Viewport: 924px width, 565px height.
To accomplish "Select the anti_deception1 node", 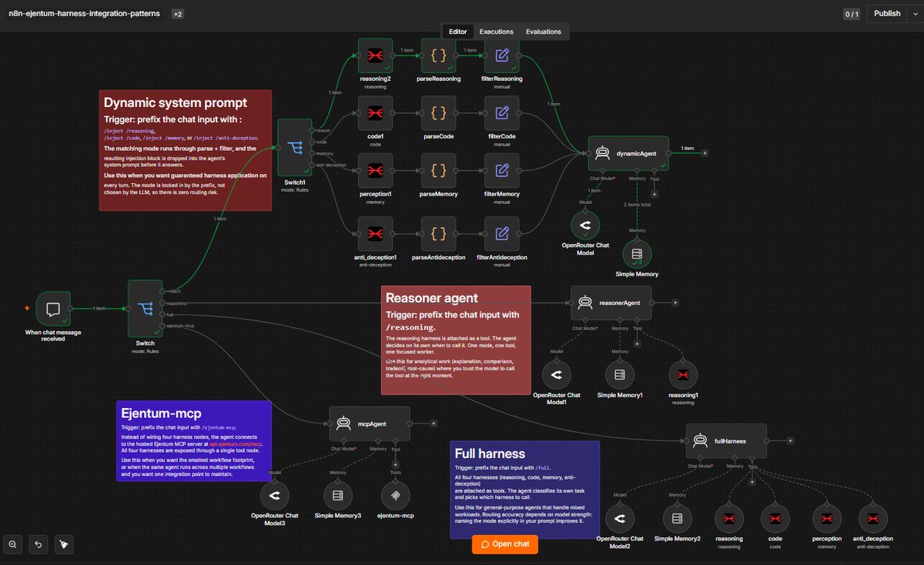I will click(x=375, y=233).
